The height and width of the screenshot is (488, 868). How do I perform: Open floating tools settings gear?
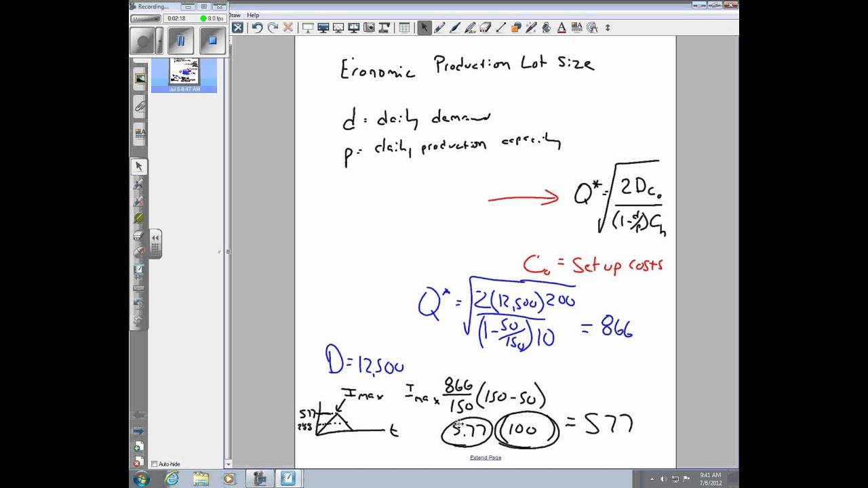tap(139, 321)
